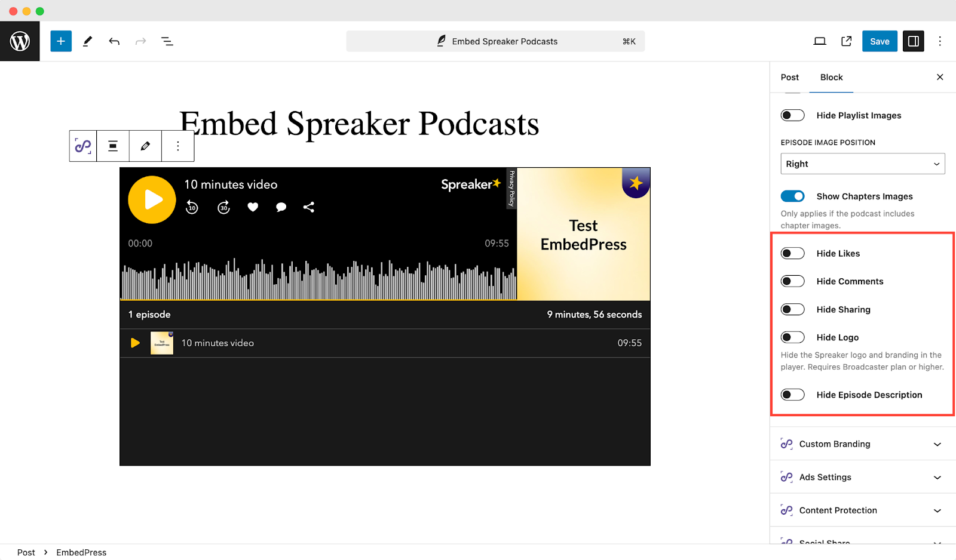This screenshot has width=956, height=560.
Task: Click the episode thumbnail in playlist
Action: point(162,343)
